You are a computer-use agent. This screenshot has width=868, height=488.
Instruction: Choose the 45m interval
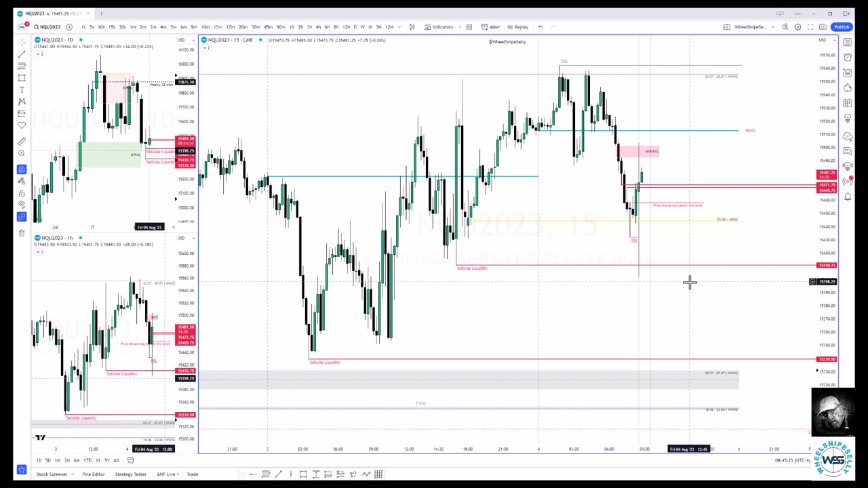click(x=269, y=27)
